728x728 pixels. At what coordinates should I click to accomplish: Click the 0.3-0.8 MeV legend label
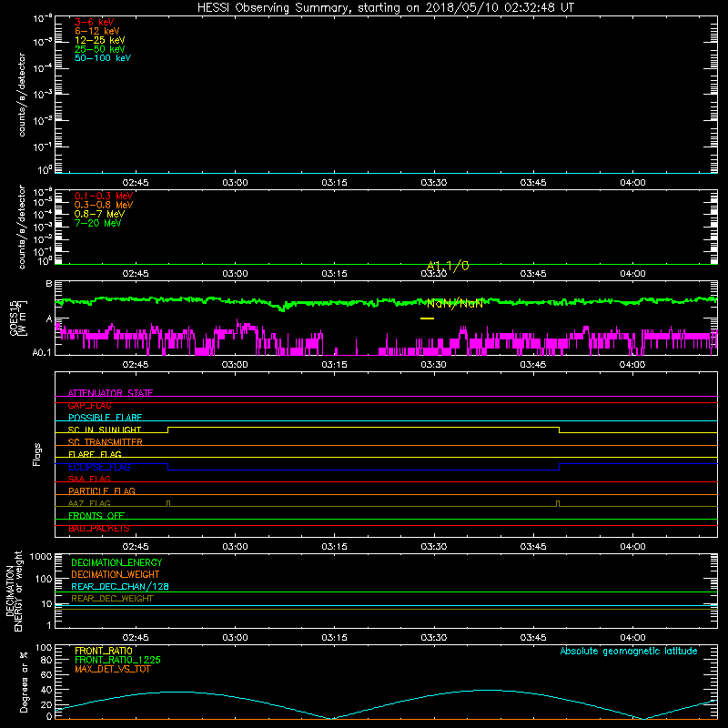104,205
